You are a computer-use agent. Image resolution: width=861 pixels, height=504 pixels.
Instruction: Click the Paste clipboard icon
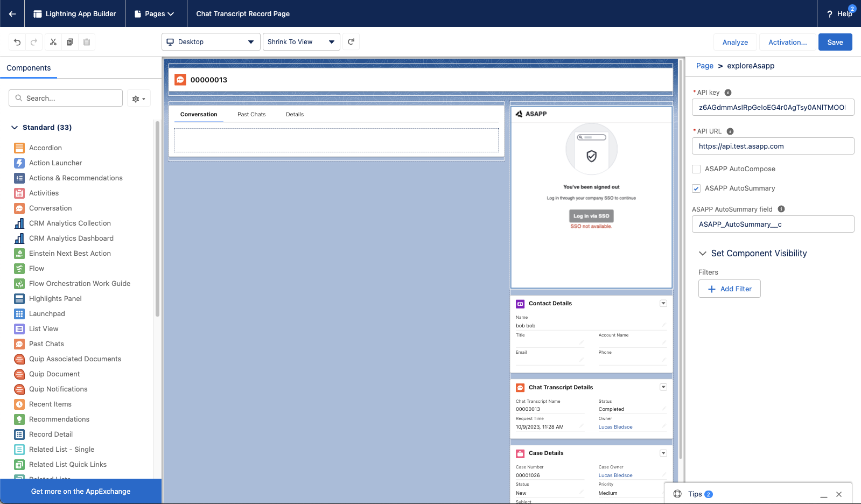pyautogui.click(x=87, y=42)
